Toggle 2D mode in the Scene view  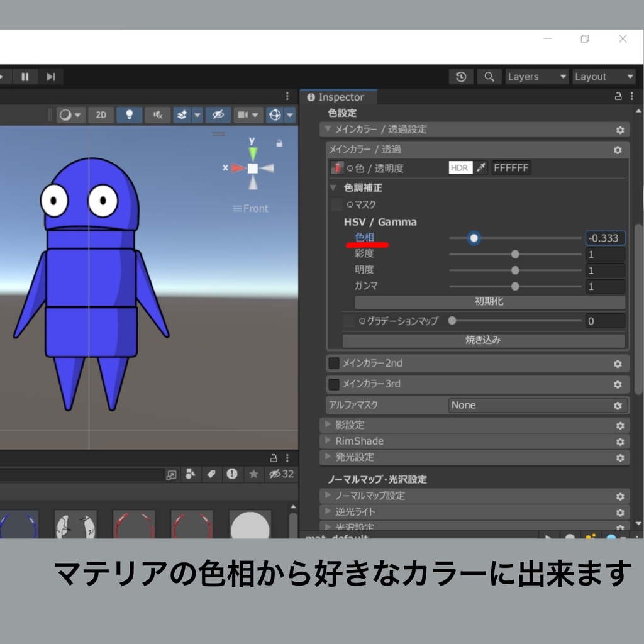click(101, 114)
